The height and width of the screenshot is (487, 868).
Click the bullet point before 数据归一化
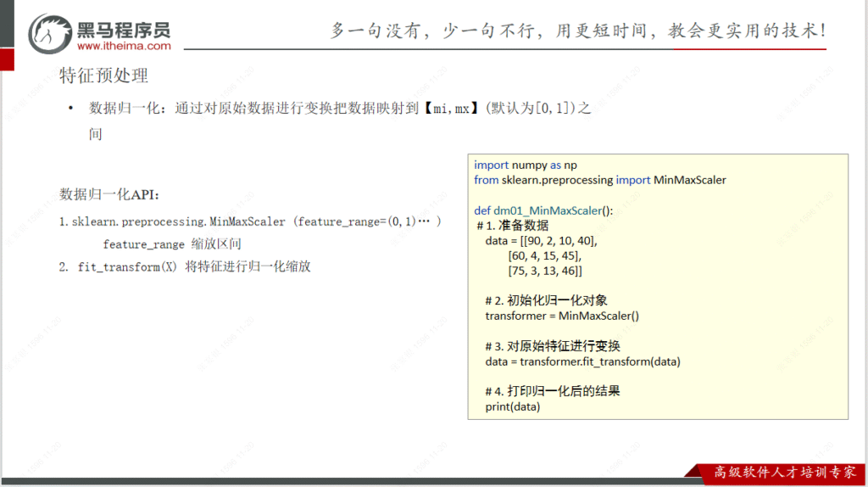click(x=70, y=109)
